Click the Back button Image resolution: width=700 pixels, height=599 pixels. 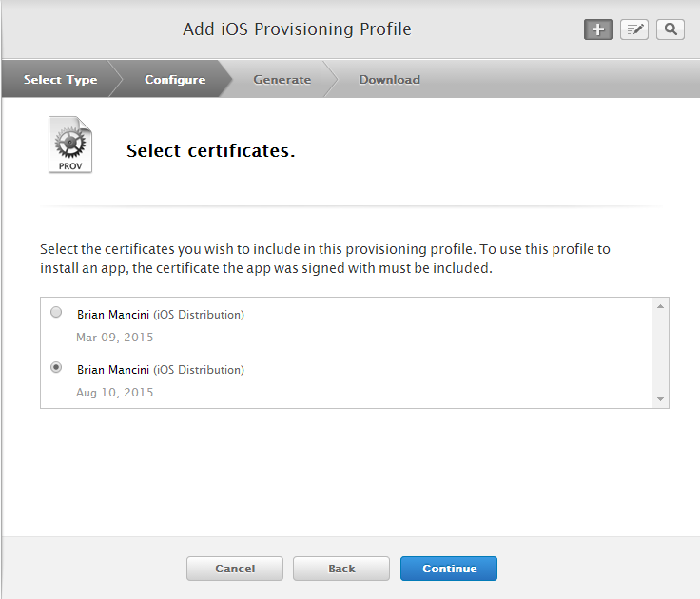(341, 569)
